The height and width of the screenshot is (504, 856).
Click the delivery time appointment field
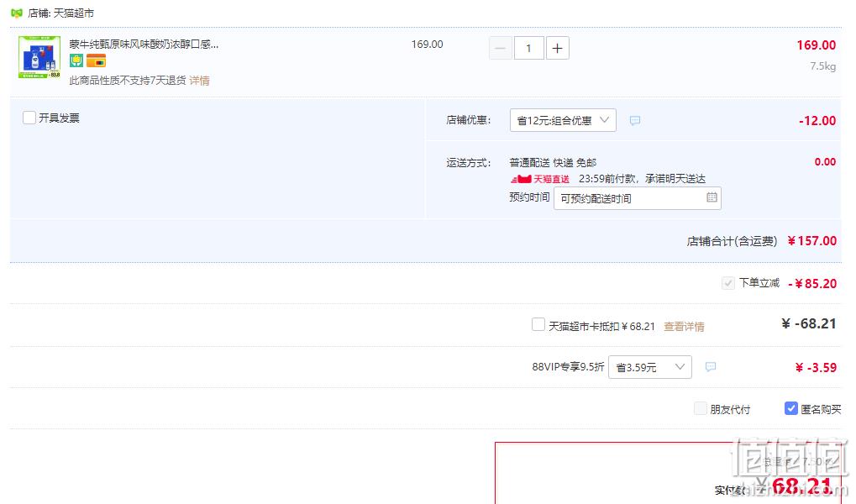coord(637,198)
